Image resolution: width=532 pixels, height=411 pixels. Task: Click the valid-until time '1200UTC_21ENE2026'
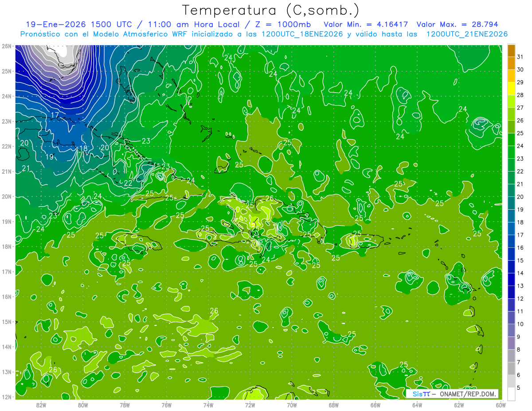click(467, 34)
